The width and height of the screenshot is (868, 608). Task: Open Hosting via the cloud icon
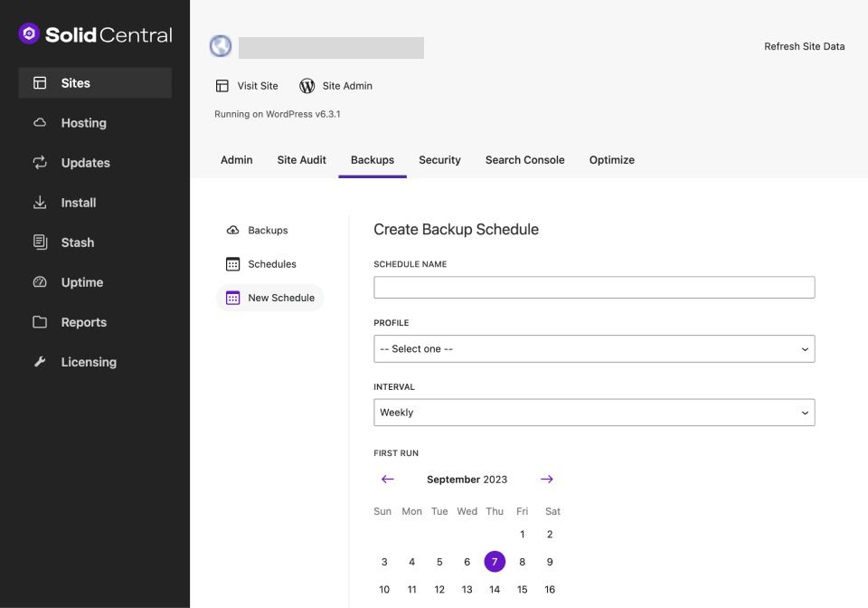coord(40,123)
